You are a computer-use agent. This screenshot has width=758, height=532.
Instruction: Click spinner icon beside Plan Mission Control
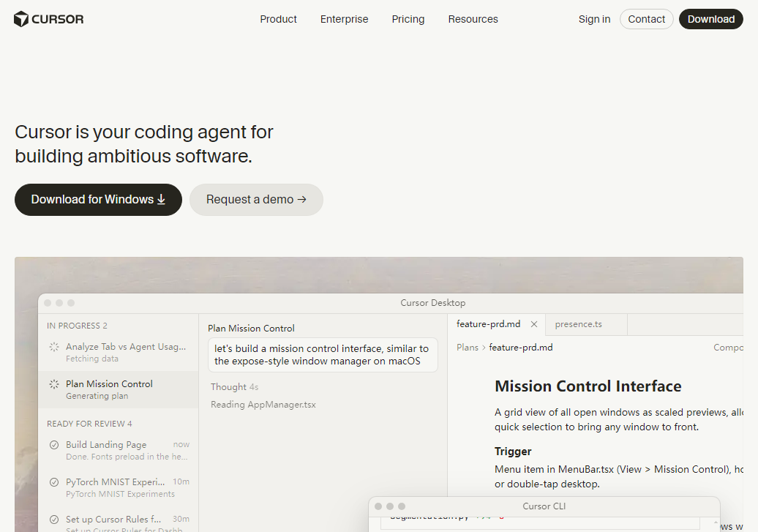click(x=54, y=384)
